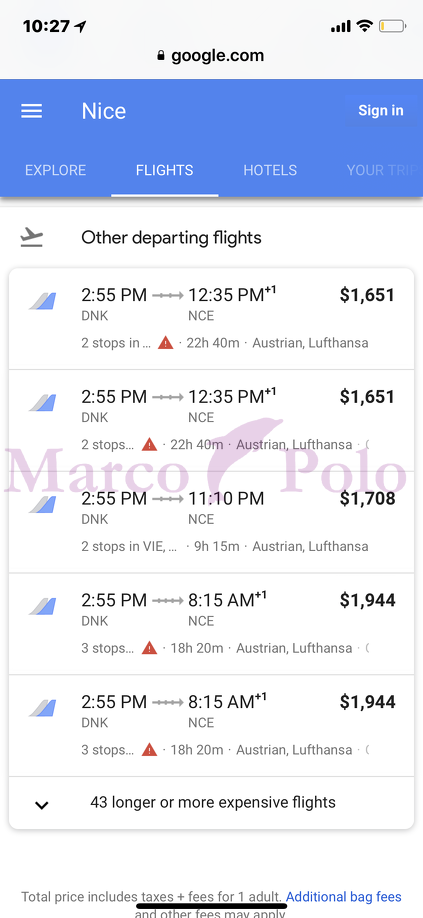Viewport: 423px width, 918px height.
Task: Open the hamburger menu icon
Action: 32,111
